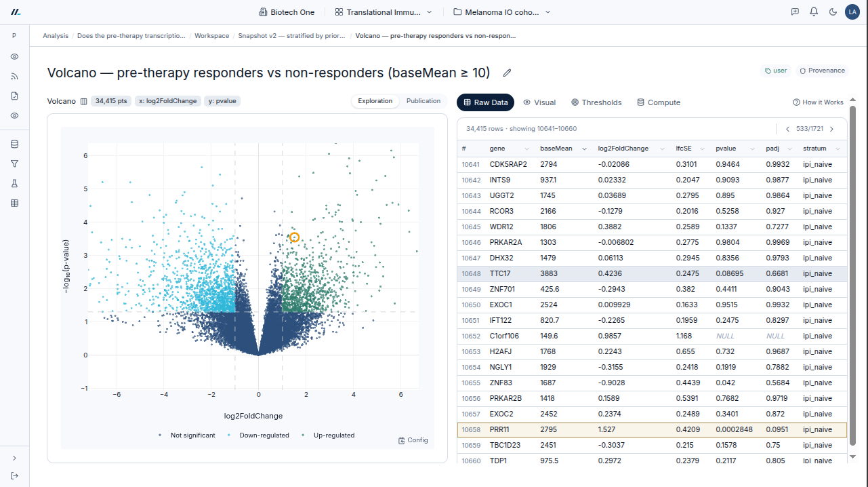Open the 'Does the pre-therapy transcriptio...' breadcrumb
Viewport: 868px width, 487px height.
tap(131, 35)
